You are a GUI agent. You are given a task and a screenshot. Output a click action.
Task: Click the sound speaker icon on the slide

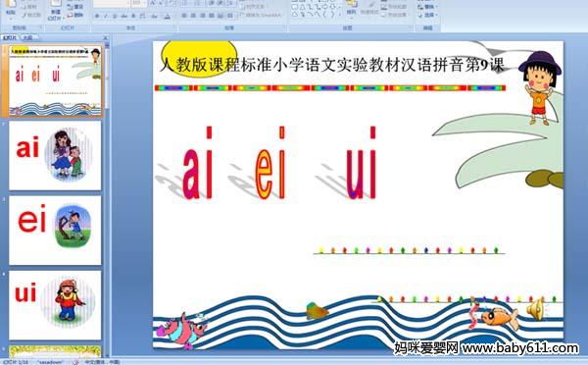[535, 309]
